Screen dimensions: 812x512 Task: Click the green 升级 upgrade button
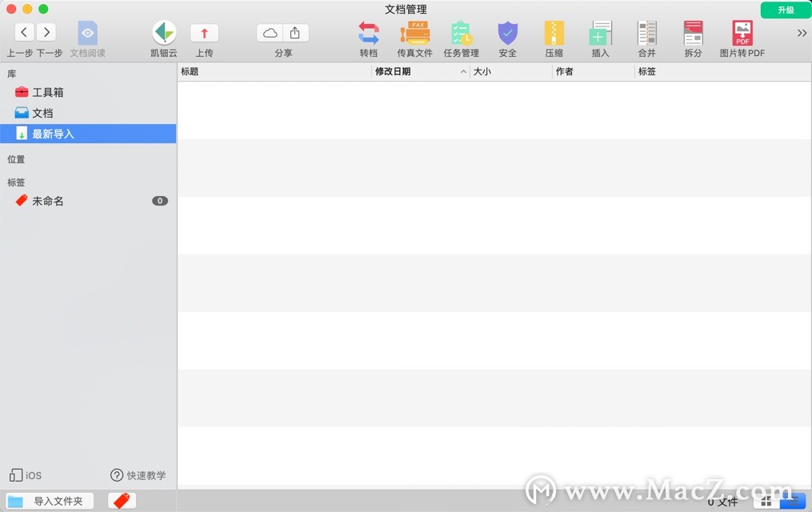pos(785,10)
